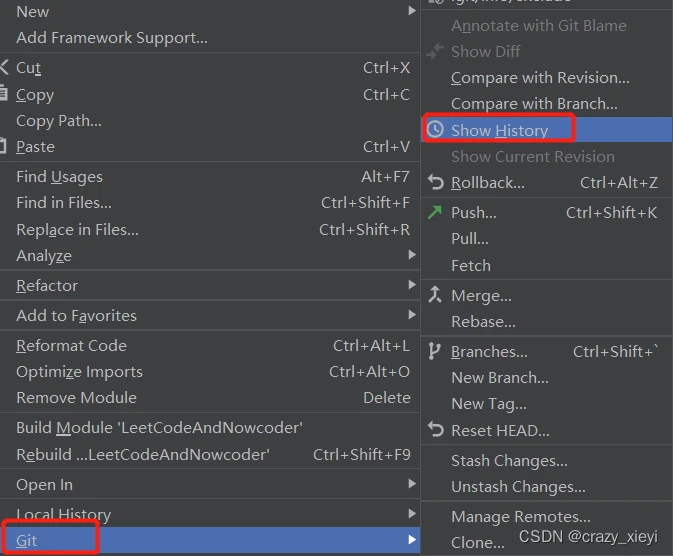Click the Copy clipboard icon

click(x=3, y=94)
